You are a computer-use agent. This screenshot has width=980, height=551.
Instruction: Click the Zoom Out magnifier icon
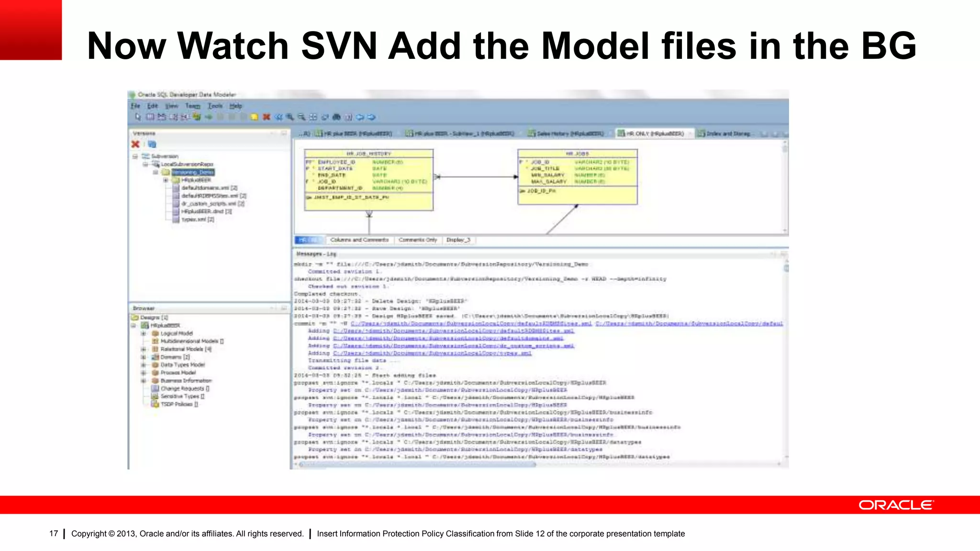pyautogui.click(x=301, y=117)
